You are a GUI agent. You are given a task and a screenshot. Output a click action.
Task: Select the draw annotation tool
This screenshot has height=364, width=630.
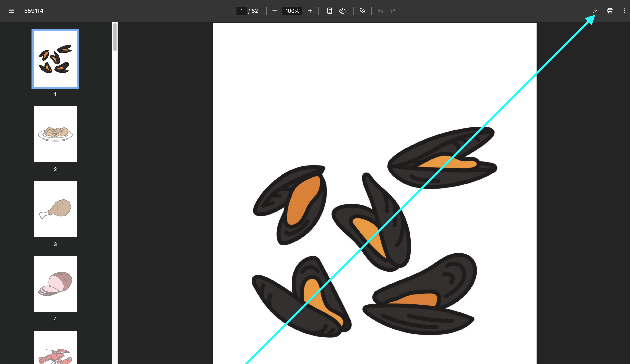tap(362, 11)
